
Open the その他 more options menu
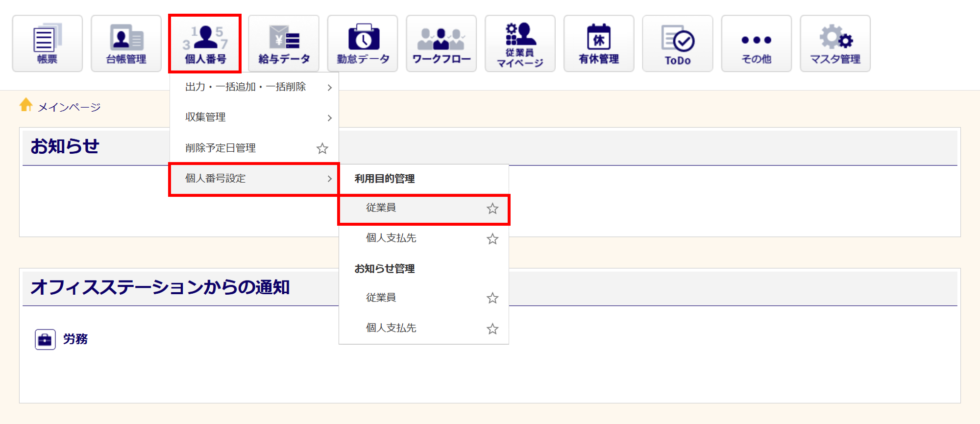pyautogui.click(x=756, y=44)
